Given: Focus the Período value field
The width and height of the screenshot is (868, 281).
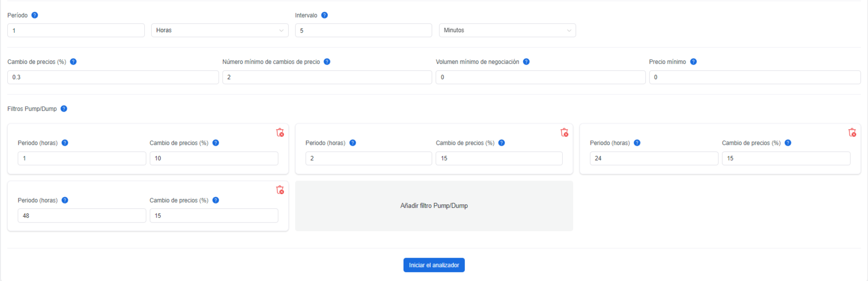Looking at the screenshot, I should pyautogui.click(x=76, y=30).
